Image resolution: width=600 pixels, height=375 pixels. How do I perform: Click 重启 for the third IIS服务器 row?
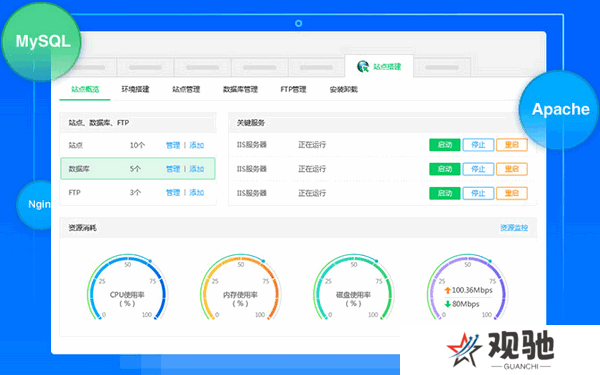pyautogui.click(x=512, y=193)
